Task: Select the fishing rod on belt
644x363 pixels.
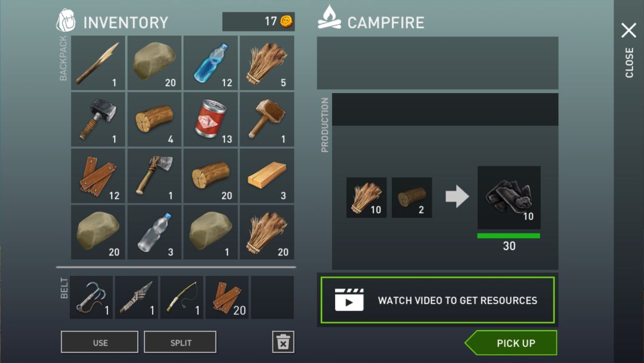Action: pos(181,297)
